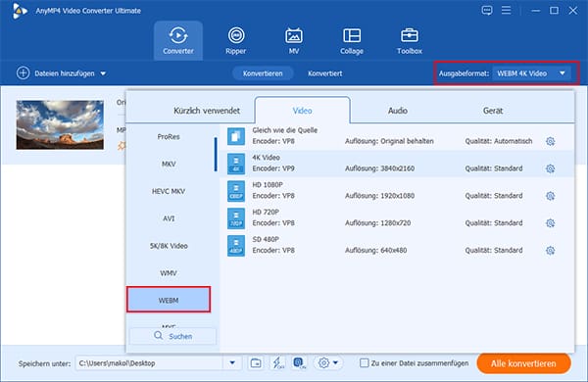Click Qualität: Automatisch text
The height and width of the screenshot is (382, 588).
[499, 141]
